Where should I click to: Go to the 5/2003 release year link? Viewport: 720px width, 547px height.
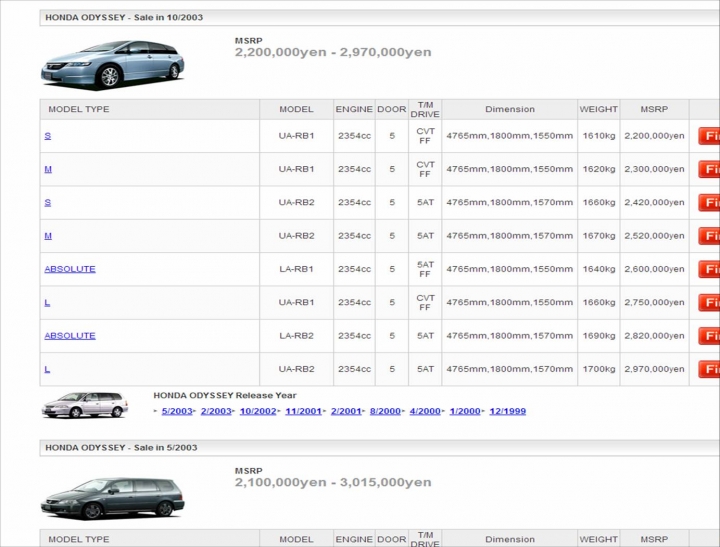tap(177, 411)
